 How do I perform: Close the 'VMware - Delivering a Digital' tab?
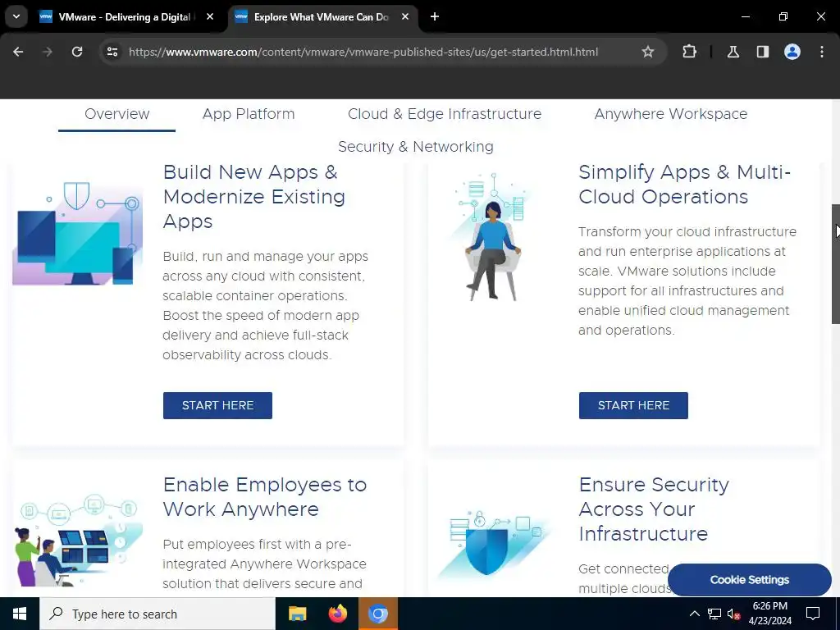[x=210, y=16]
